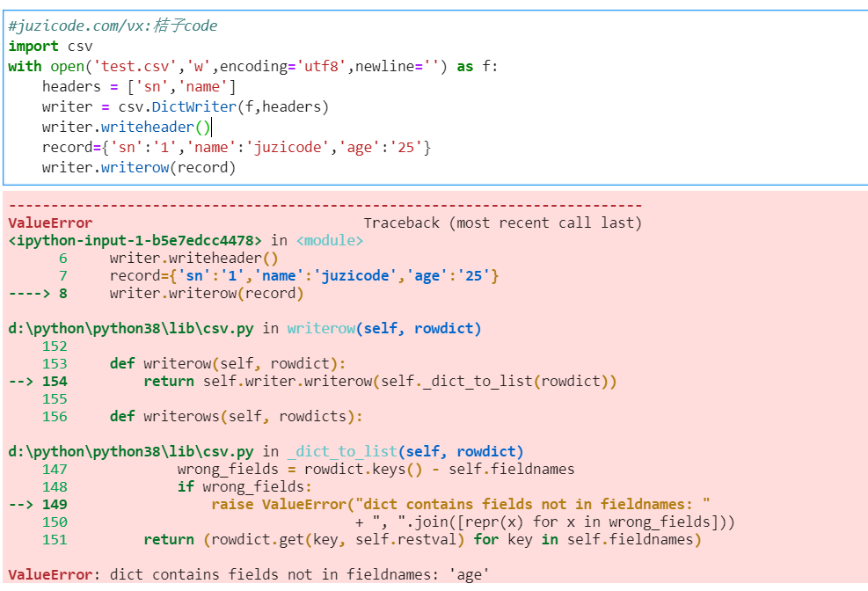Click traceback line 6 'writer.writeheader()'

click(193, 259)
